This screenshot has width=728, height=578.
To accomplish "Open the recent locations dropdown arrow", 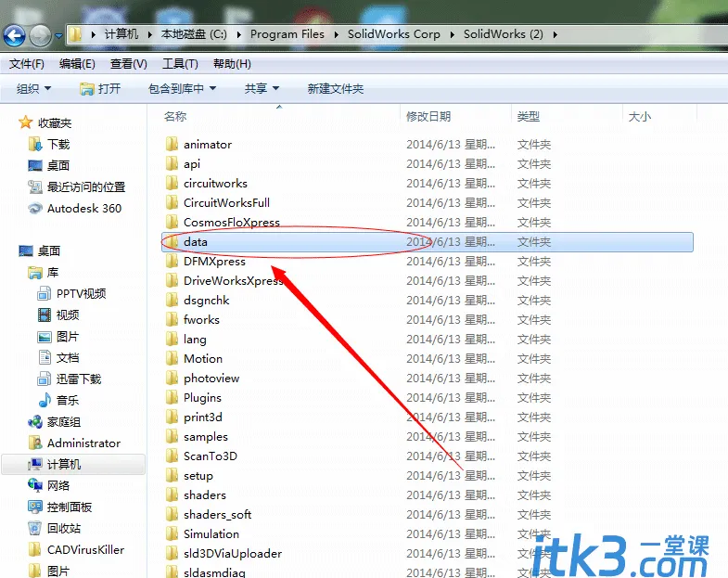I will point(58,35).
